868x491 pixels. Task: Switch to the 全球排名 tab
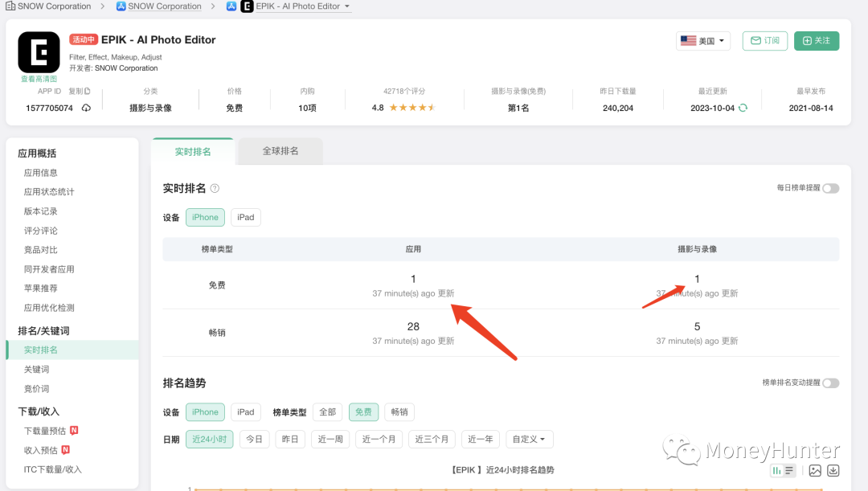click(279, 150)
